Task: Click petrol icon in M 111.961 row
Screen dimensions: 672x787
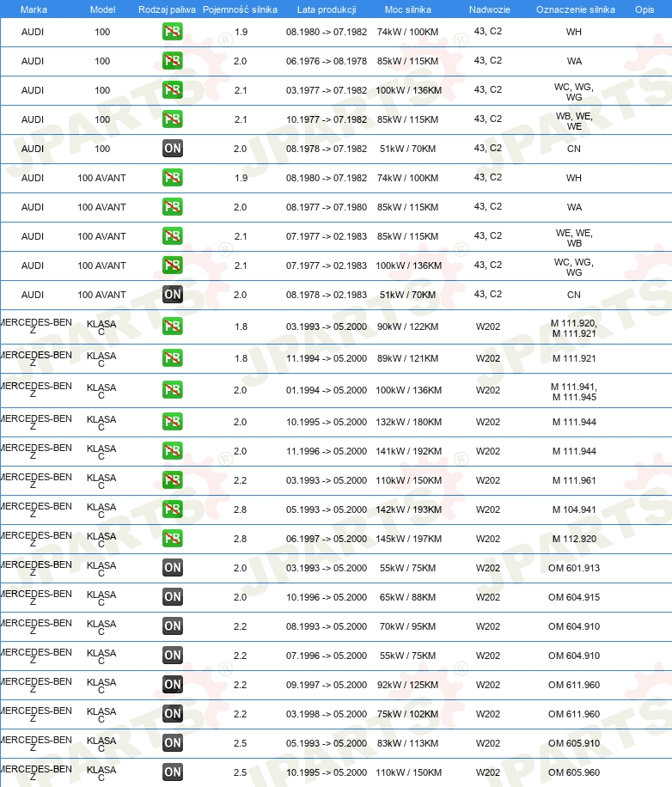Action: tap(172, 479)
